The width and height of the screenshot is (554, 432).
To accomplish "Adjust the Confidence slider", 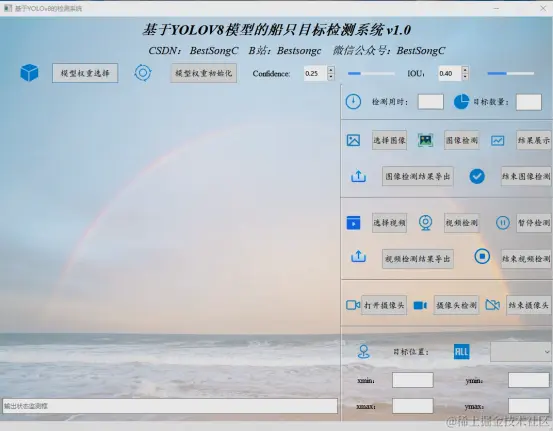I will (371, 73).
